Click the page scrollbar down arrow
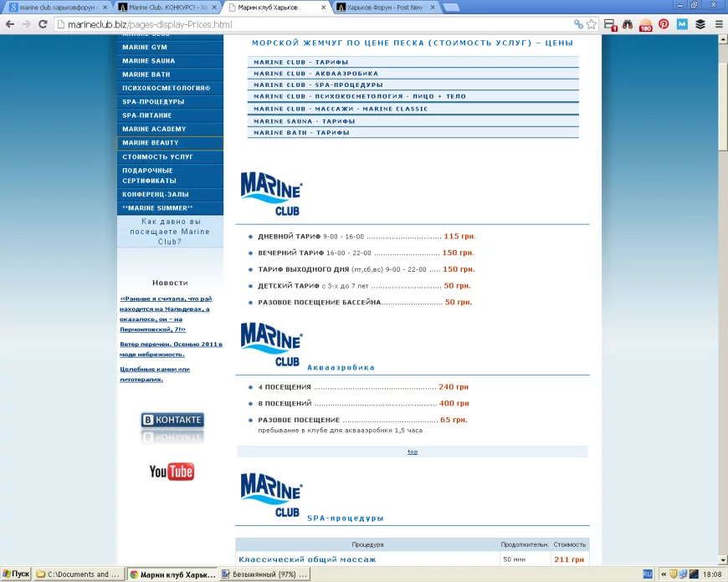The height and width of the screenshot is (582, 728). (723, 559)
